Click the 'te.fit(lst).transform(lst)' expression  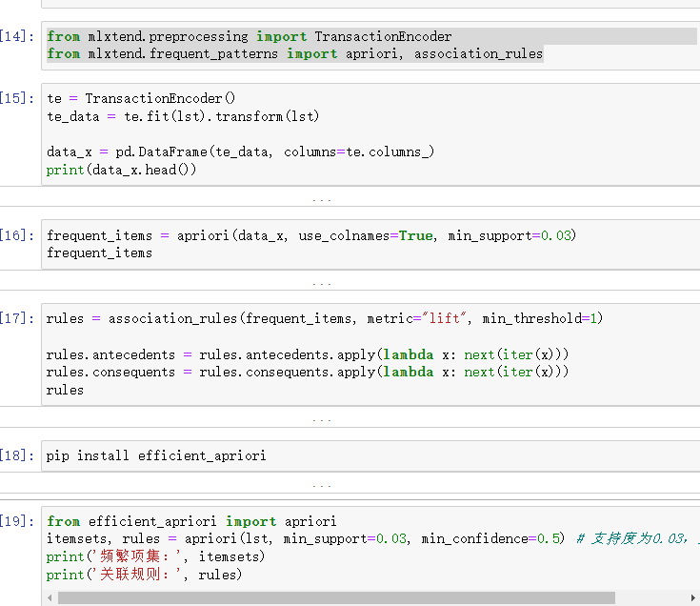221,116
